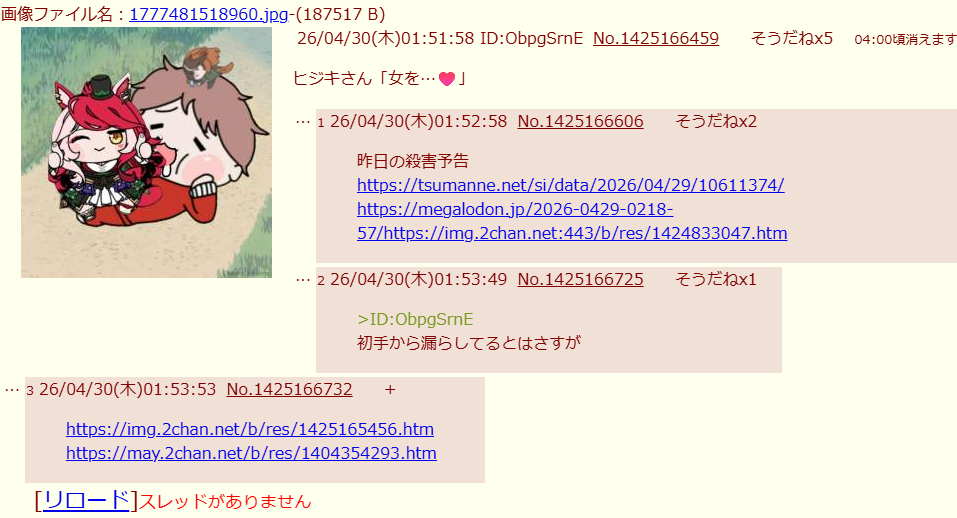Open the megalodon.jp archive link
The image size is (957, 518).
(572, 221)
